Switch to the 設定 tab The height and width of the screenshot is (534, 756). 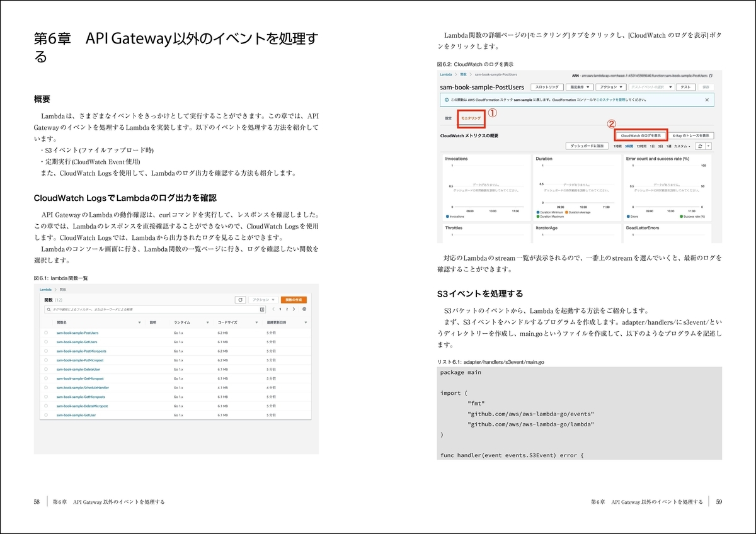pos(448,118)
